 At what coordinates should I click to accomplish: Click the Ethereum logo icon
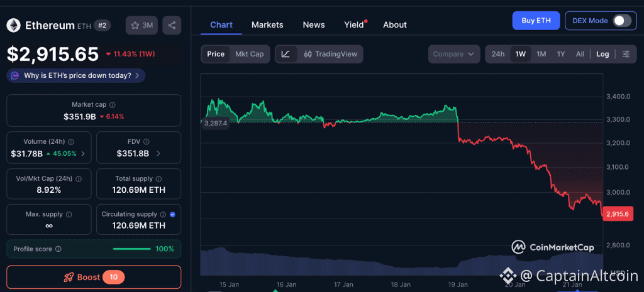tap(13, 25)
